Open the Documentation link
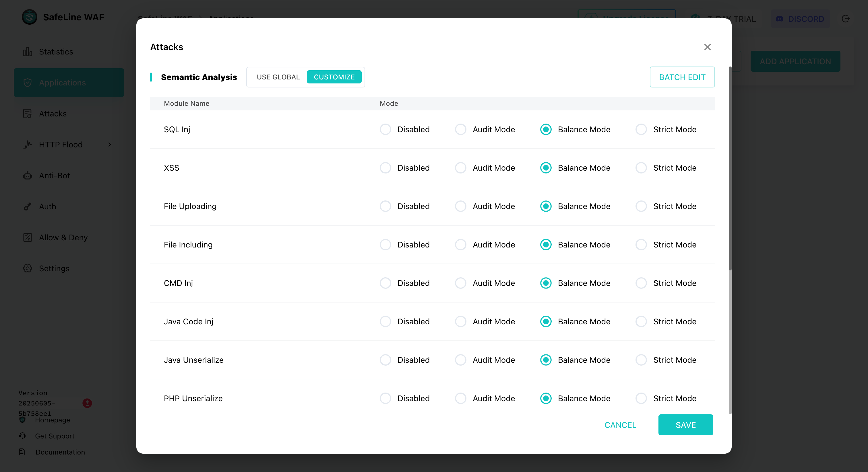 point(60,452)
